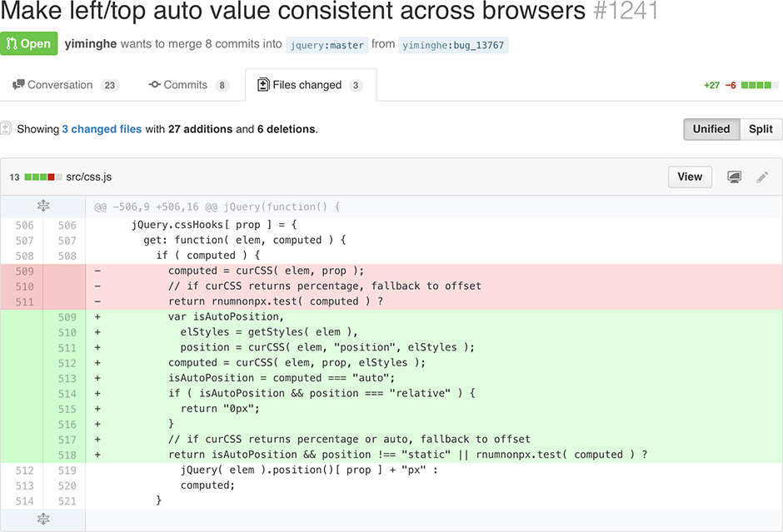Screen dimensions: 783x532
Task: Open src/css.js in desktop client icon
Action: click(x=734, y=177)
